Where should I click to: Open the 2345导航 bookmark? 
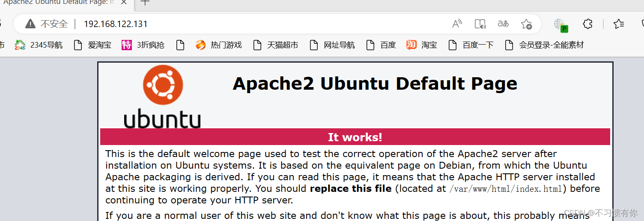click(39, 45)
